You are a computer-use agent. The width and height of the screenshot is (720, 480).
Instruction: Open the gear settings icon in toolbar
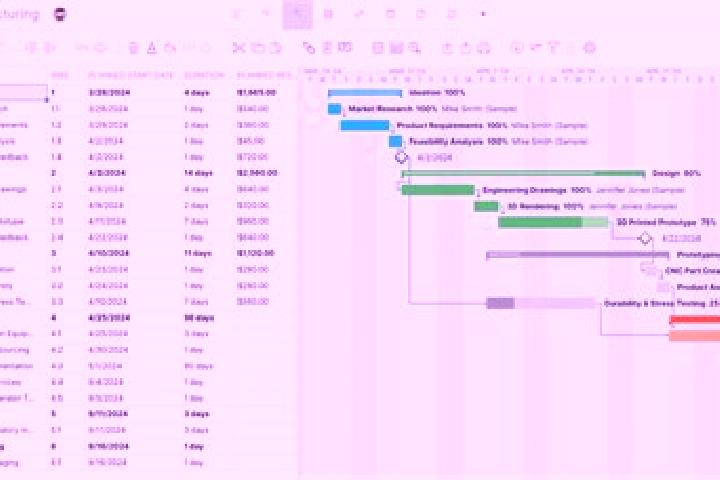point(589,47)
